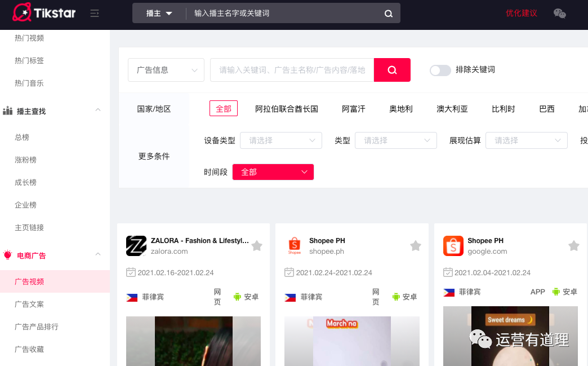Viewport: 588px width, 366px height.
Task: Expand the 时间段 全部 dropdown
Action: click(x=273, y=172)
